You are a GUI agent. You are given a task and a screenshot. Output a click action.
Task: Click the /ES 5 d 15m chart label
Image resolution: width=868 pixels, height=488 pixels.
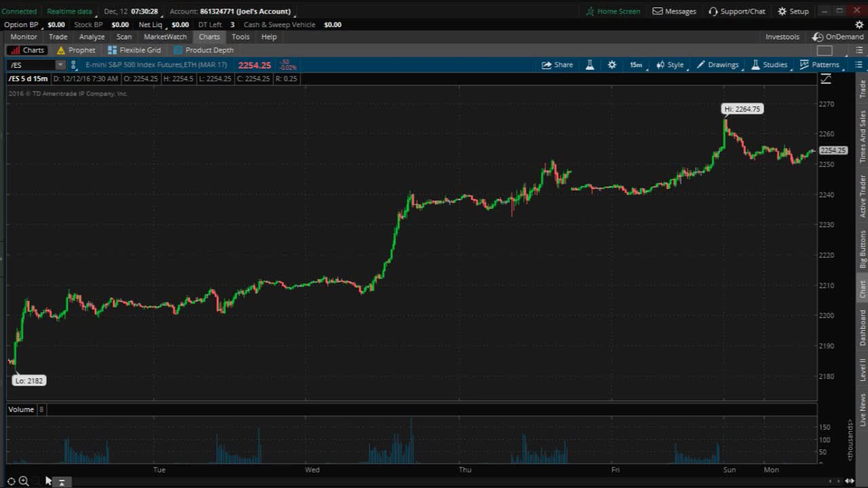[x=28, y=79]
